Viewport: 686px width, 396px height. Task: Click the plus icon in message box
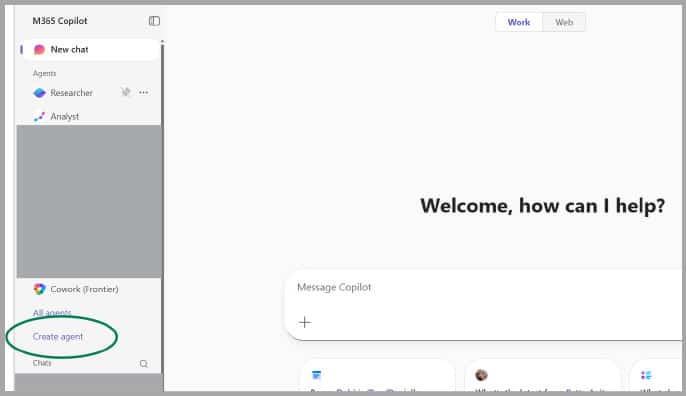pyautogui.click(x=304, y=322)
